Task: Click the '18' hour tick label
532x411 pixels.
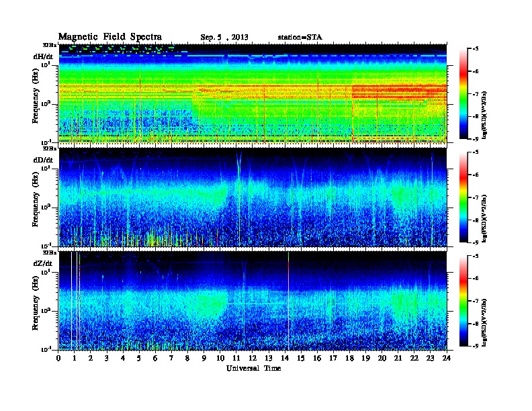Action: (x=349, y=358)
